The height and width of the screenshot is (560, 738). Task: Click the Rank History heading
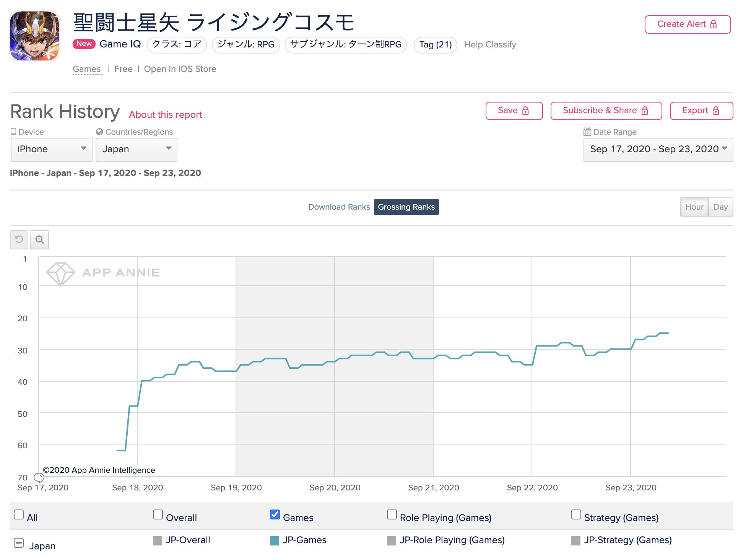pyautogui.click(x=65, y=112)
